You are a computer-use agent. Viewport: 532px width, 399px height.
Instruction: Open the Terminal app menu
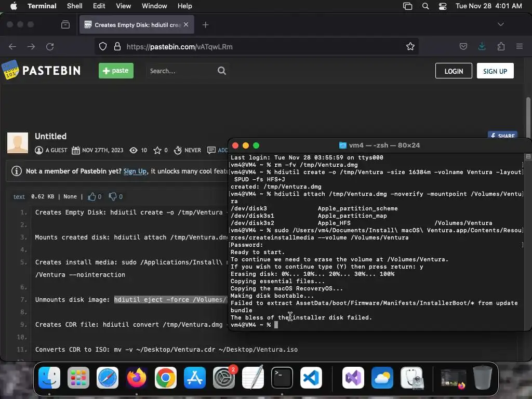(42, 6)
